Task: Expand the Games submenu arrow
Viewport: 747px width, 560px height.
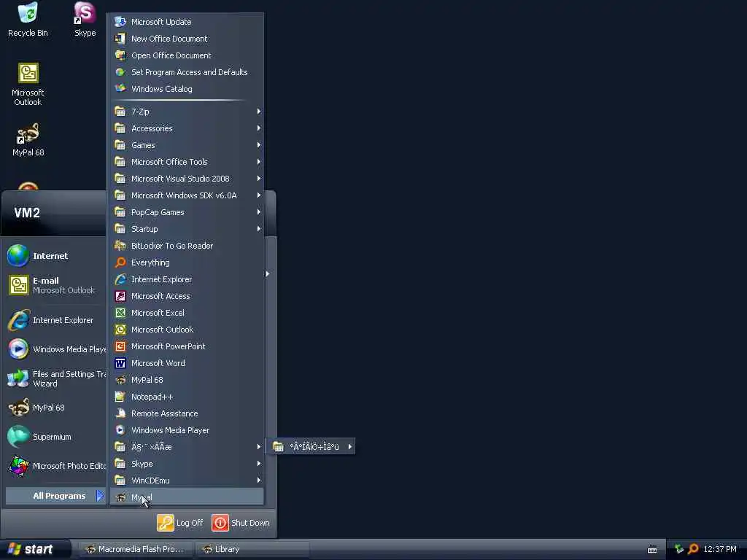Action: coord(259,145)
